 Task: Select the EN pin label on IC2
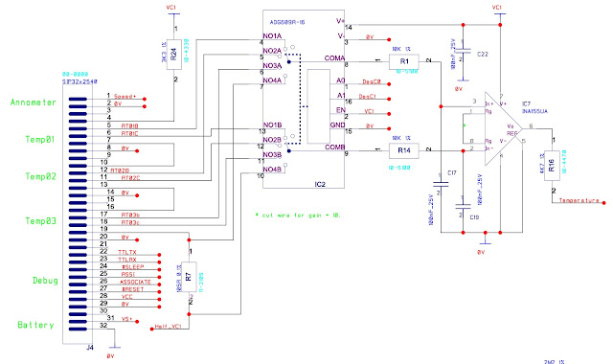[x=341, y=110]
